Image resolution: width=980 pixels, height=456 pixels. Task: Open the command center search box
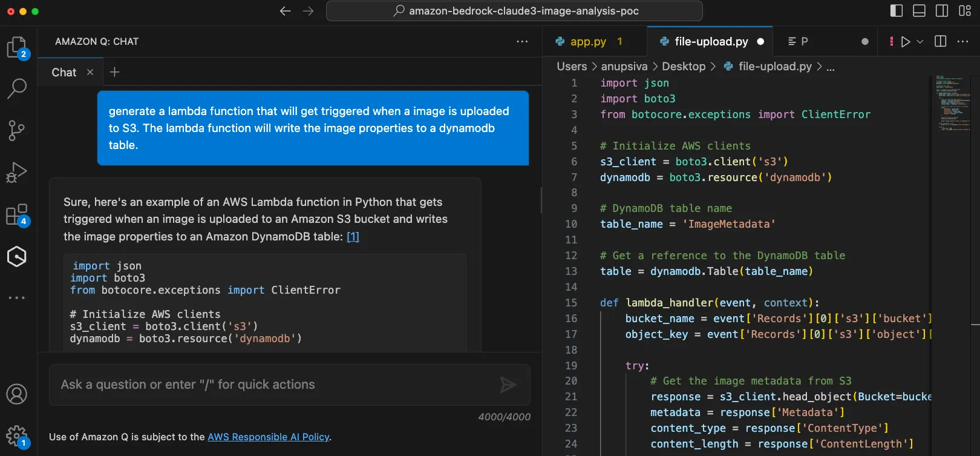(x=514, y=11)
